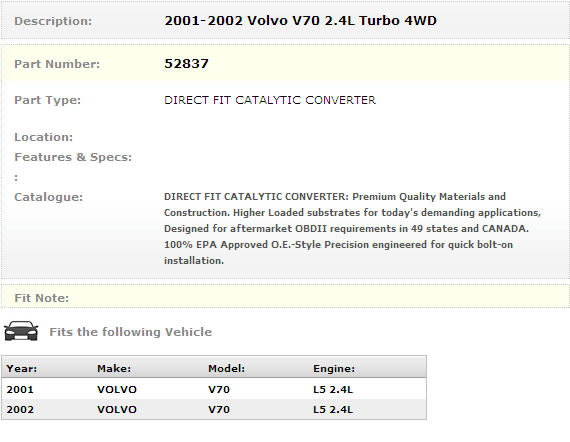Click the Catalogue description paragraph
Screen dimensions: 570x442
coord(353,229)
